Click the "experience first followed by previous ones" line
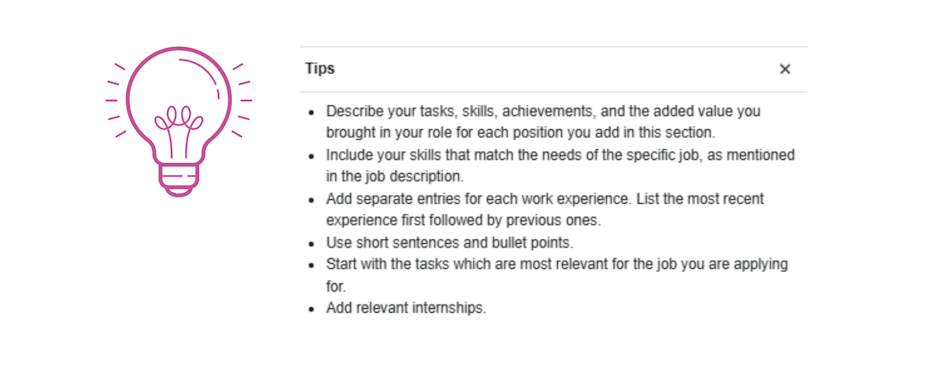Screen dimensions: 945x389 (463, 220)
